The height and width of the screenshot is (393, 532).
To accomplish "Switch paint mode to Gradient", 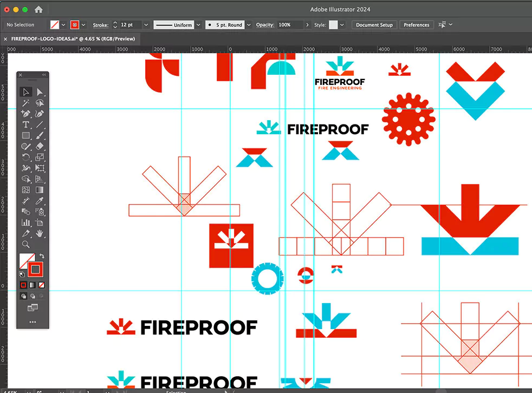I will (x=33, y=285).
